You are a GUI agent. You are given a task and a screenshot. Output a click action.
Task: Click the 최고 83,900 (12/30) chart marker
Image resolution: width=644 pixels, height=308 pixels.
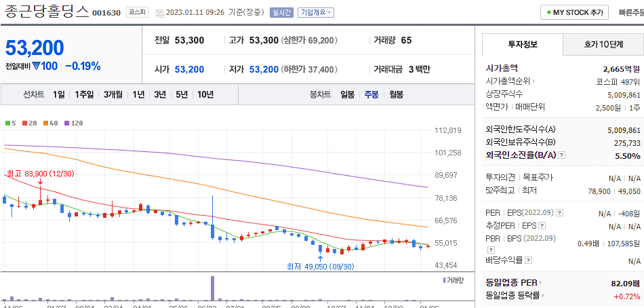click(40, 174)
